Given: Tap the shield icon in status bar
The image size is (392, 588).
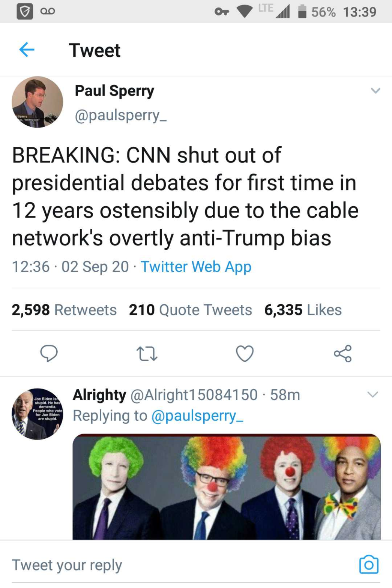Looking at the screenshot, I should click(x=24, y=12).
